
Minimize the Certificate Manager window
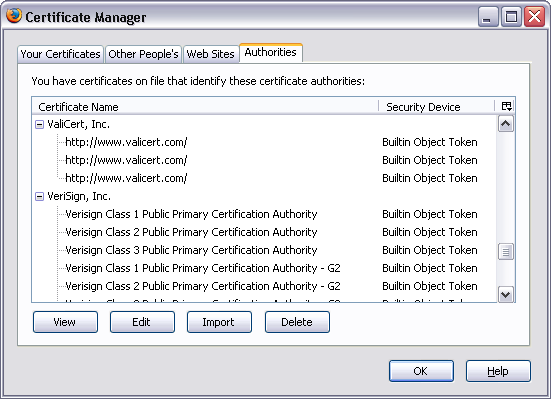click(488, 17)
